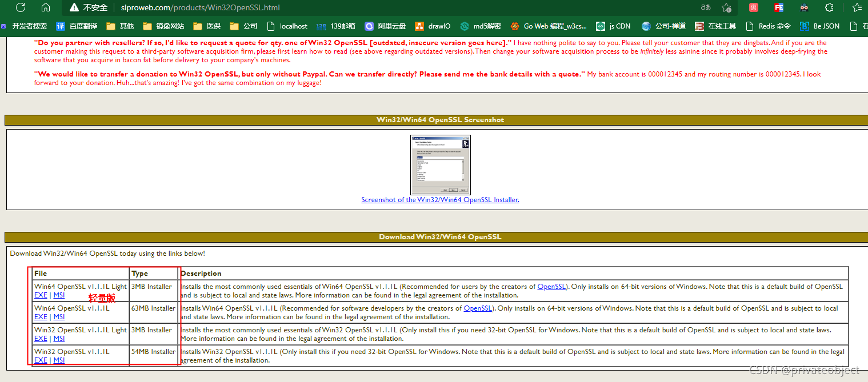The height and width of the screenshot is (382, 868).
Task: Open the js CDN bookmark
Action: point(613,26)
